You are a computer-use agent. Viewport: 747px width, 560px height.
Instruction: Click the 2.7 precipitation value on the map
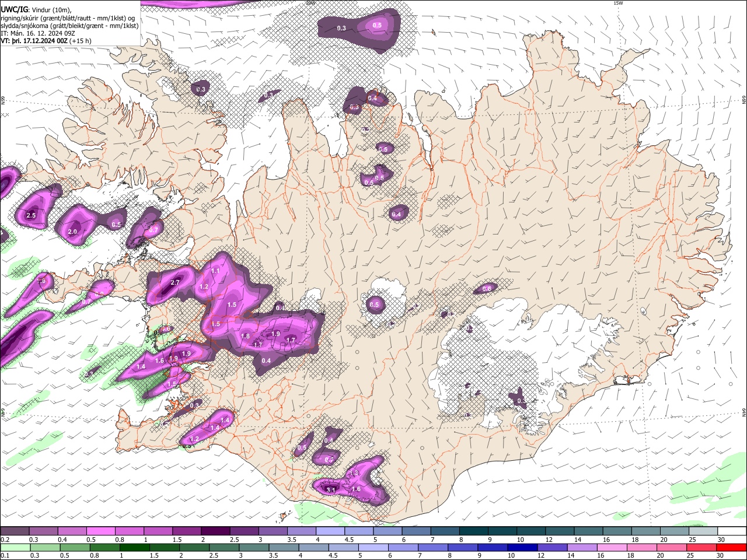pyautogui.click(x=175, y=283)
